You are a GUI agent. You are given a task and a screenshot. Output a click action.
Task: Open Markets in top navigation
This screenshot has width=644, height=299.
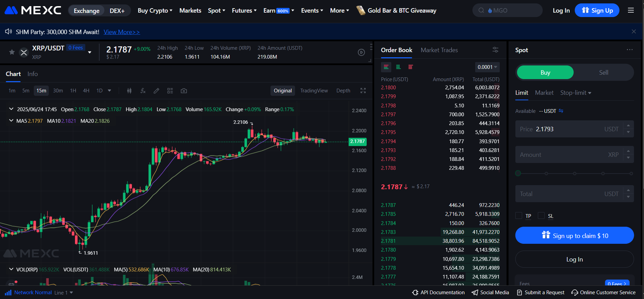coord(190,11)
